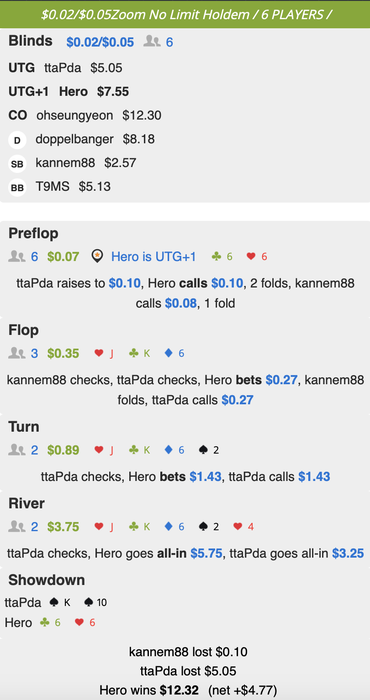The image size is (370, 700).
Task: Click the players icon in the River row
Action: 17,526
